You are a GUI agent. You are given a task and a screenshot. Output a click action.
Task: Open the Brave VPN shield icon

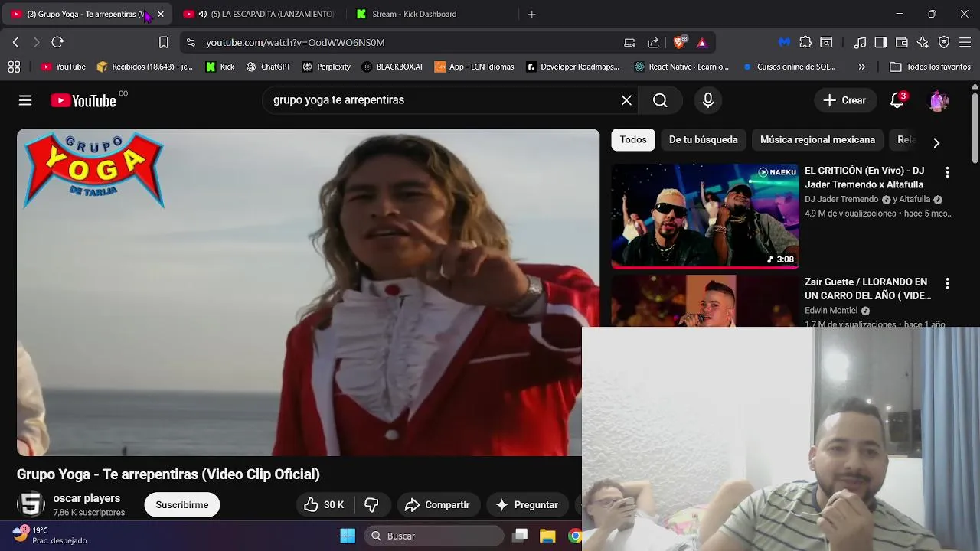point(944,42)
